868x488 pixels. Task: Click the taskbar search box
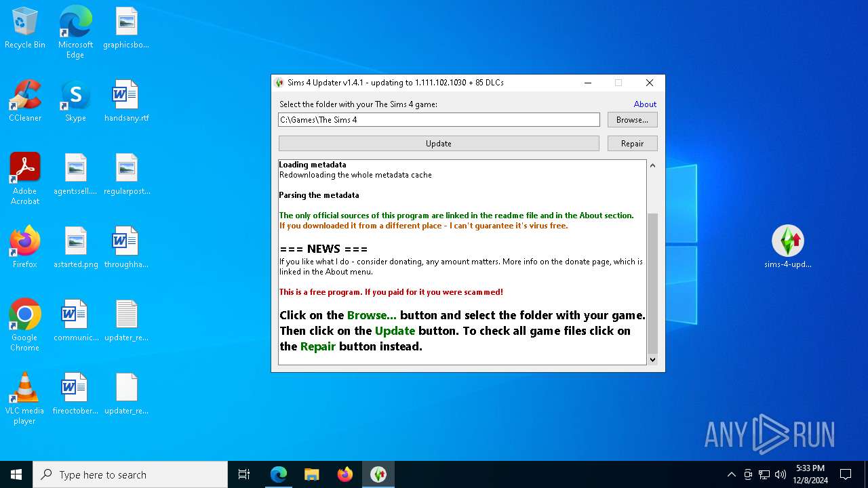pos(130,474)
